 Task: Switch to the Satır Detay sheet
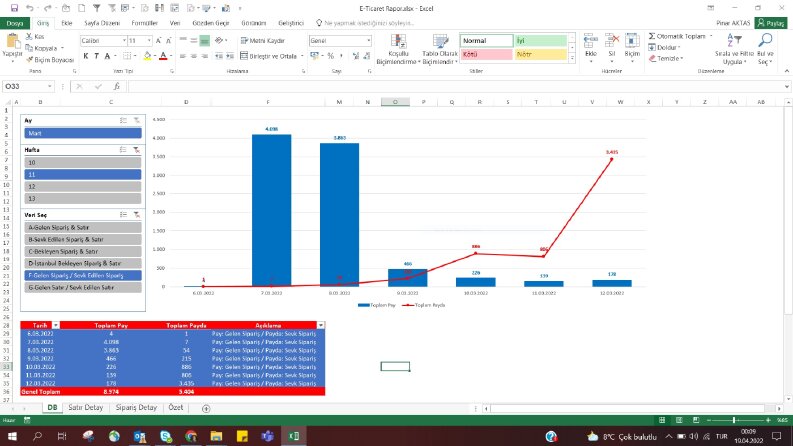[85, 407]
